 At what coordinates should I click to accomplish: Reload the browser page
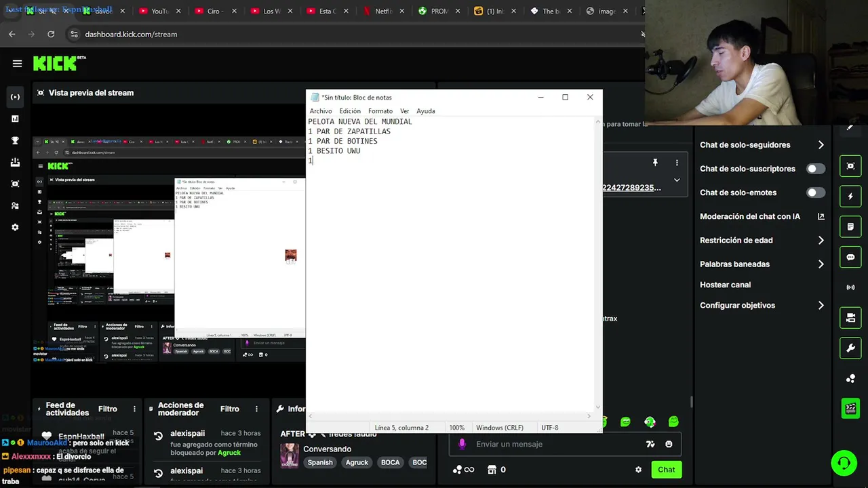tap(51, 34)
